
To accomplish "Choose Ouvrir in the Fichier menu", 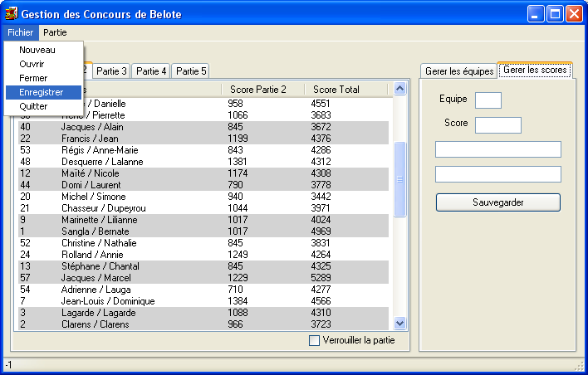I will pyautogui.click(x=32, y=64).
